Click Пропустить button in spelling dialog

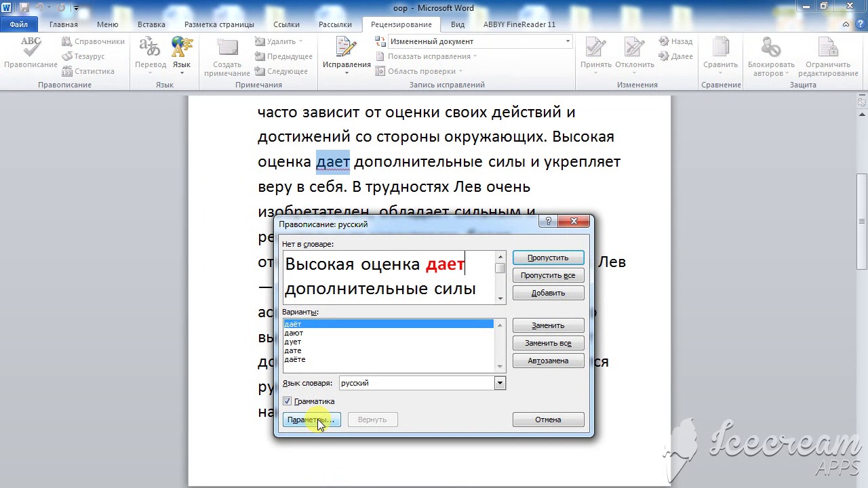548,258
